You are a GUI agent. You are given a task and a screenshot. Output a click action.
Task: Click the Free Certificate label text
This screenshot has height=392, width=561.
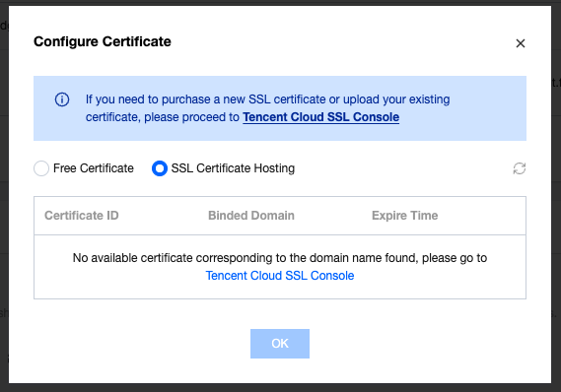(94, 168)
